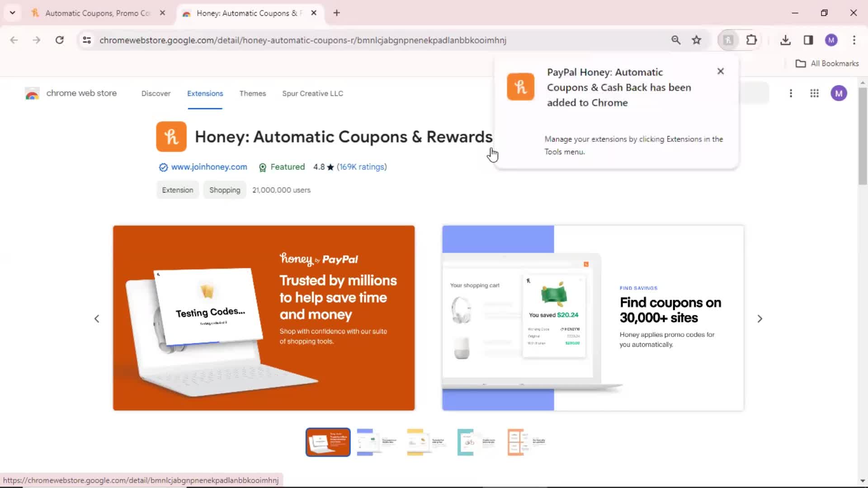Image resolution: width=868 pixels, height=488 pixels.
Task: Open the Chrome profile avatar M
Action: point(831,40)
